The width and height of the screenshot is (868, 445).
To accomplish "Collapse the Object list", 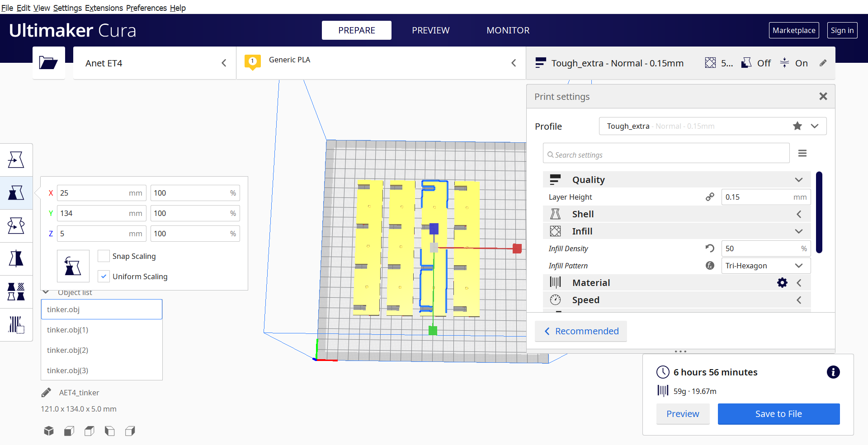I will (46, 292).
